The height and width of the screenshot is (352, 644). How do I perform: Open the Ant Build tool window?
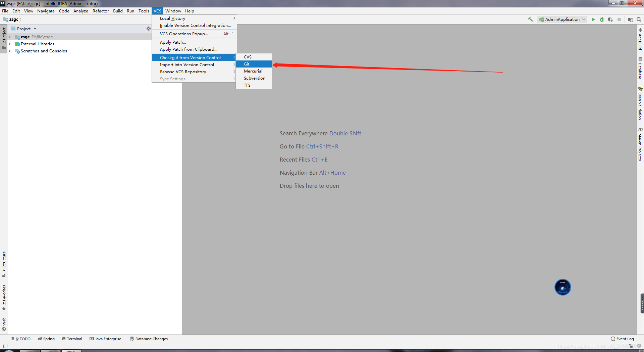[640, 39]
